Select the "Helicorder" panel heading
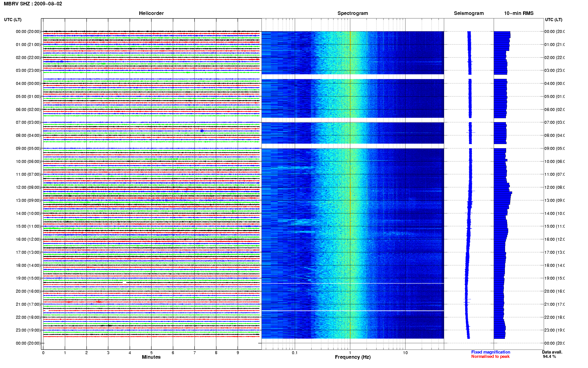The image size is (588, 368). coord(151,13)
